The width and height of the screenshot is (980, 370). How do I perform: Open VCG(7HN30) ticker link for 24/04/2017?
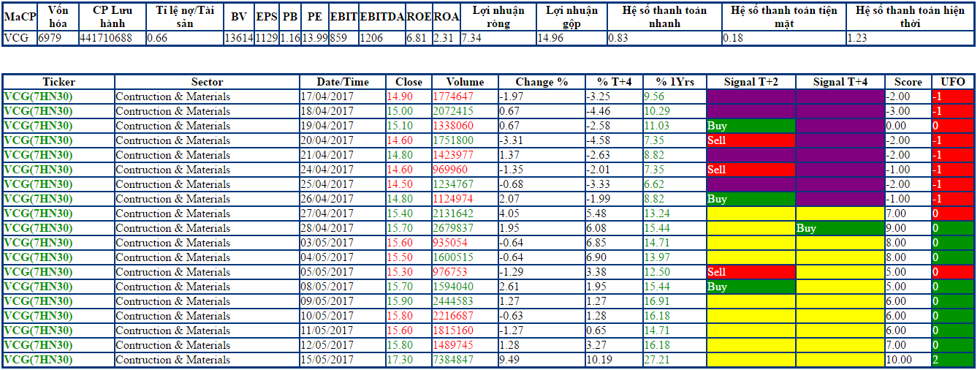[x=38, y=170]
